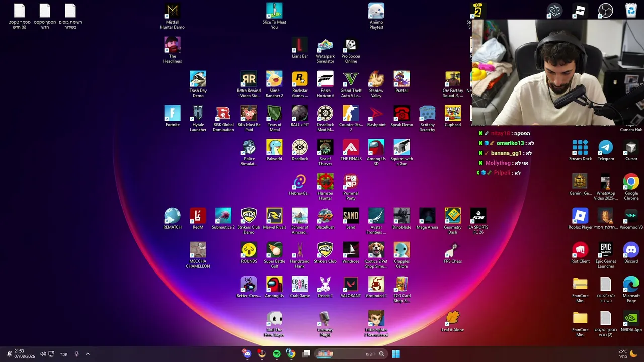This screenshot has width=644, height=362.
Task: Click the taskbar microphone icon
Action: pos(76,354)
